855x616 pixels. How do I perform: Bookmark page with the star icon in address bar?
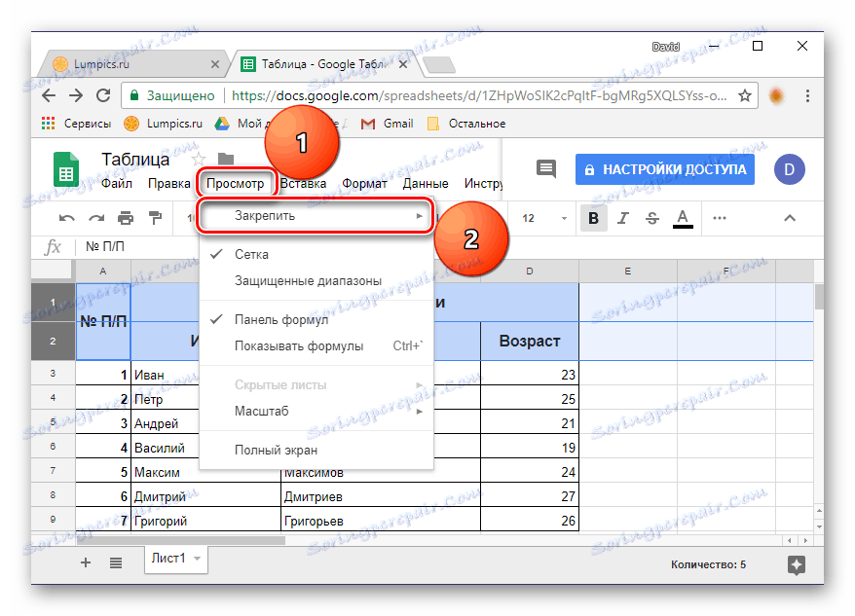coord(745,96)
